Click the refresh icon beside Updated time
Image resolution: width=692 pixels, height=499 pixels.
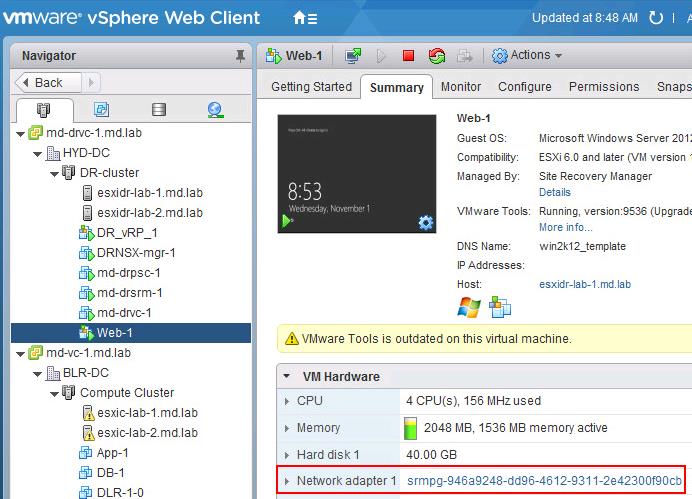[656, 18]
